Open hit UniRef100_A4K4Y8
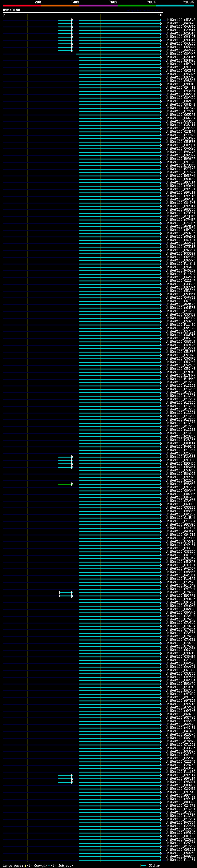The width and height of the screenshot is (197, 868). click(180, 23)
